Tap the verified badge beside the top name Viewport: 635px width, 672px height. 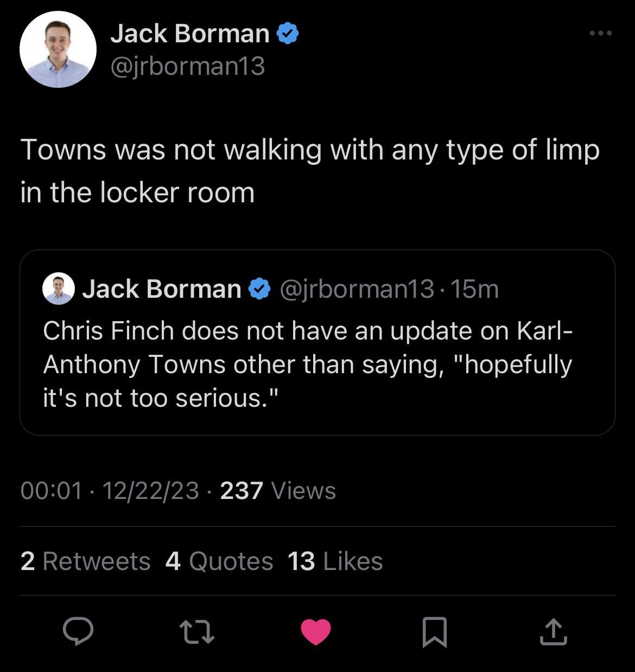coord(288,34)
